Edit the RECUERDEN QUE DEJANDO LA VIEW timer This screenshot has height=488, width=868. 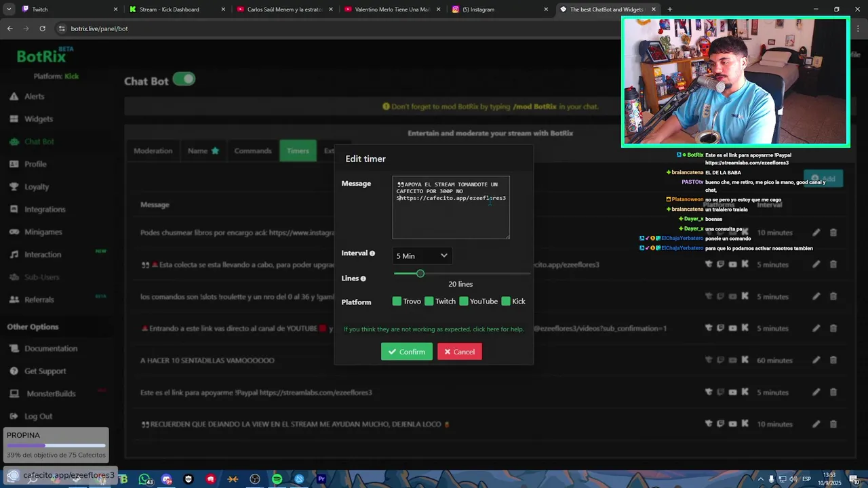(x=816, y=424)
